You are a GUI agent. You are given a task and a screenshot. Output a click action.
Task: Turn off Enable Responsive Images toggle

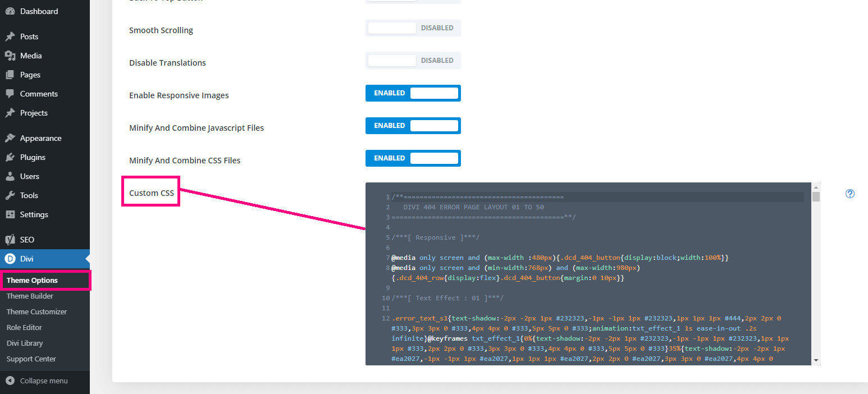coord(413,93)
